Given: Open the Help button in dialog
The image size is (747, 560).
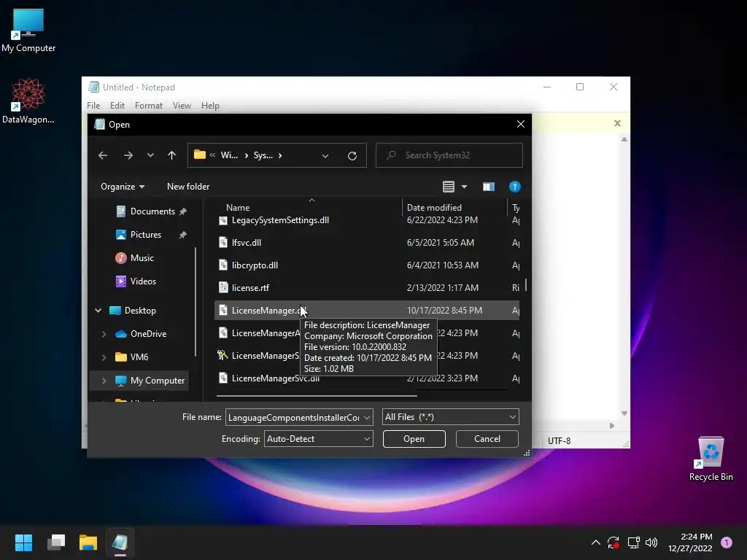Looking at the screenshot, I should (514, 187).
